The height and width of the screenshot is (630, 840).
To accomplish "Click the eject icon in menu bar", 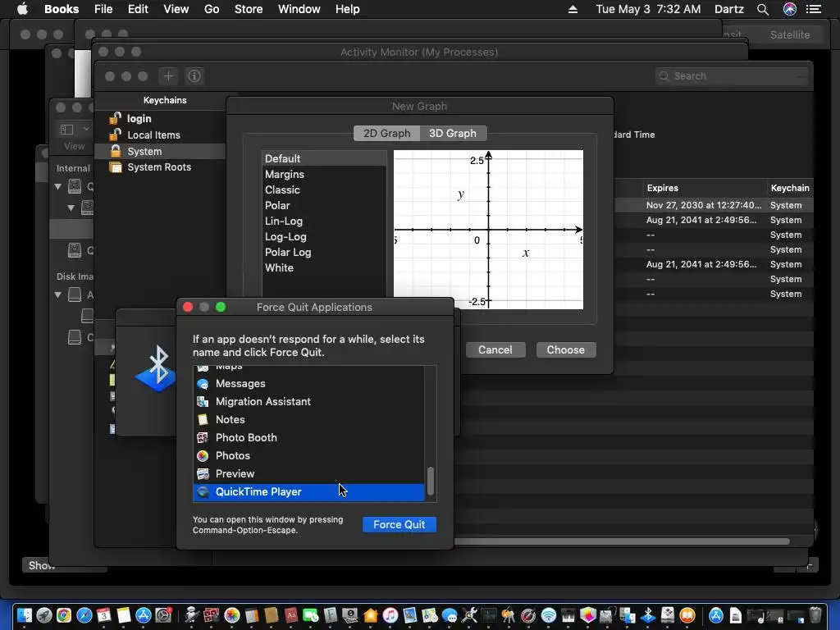I will point(573,9).
